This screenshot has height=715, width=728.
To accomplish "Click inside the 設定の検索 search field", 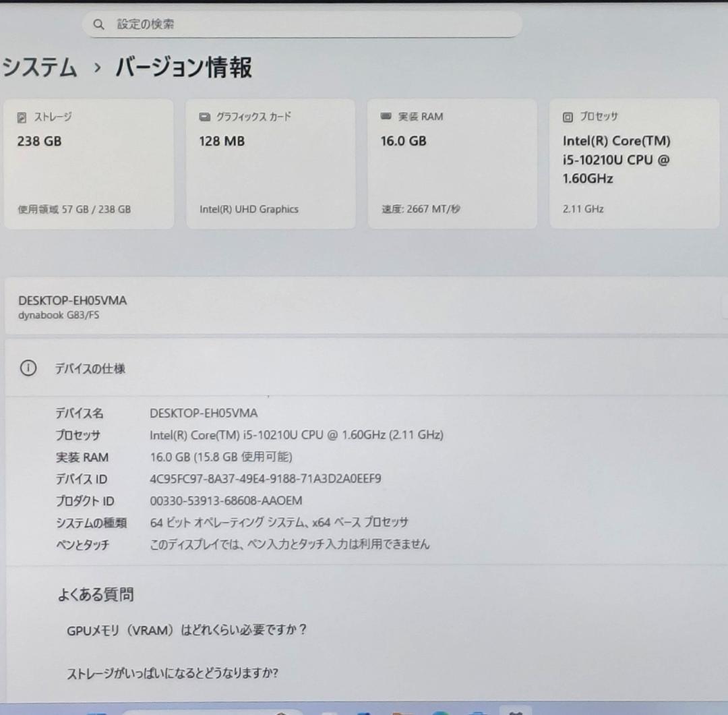I will (302, 24).
